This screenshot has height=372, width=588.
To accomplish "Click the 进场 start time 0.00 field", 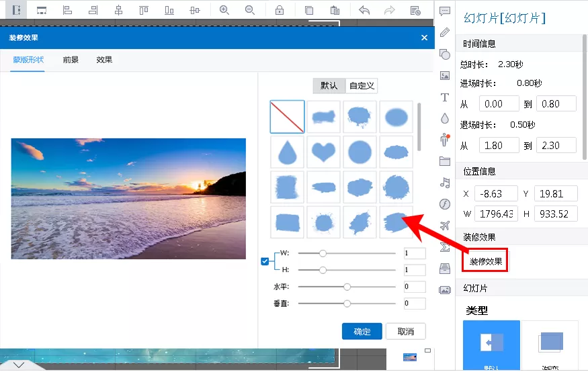I will [499, 104].
